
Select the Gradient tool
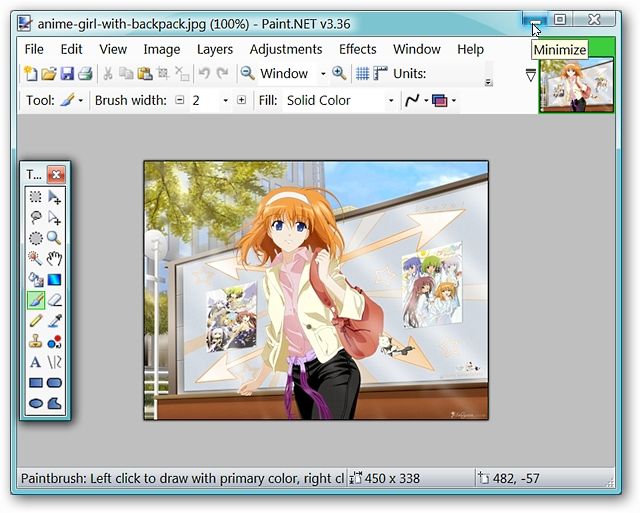[x=54, y=280]
